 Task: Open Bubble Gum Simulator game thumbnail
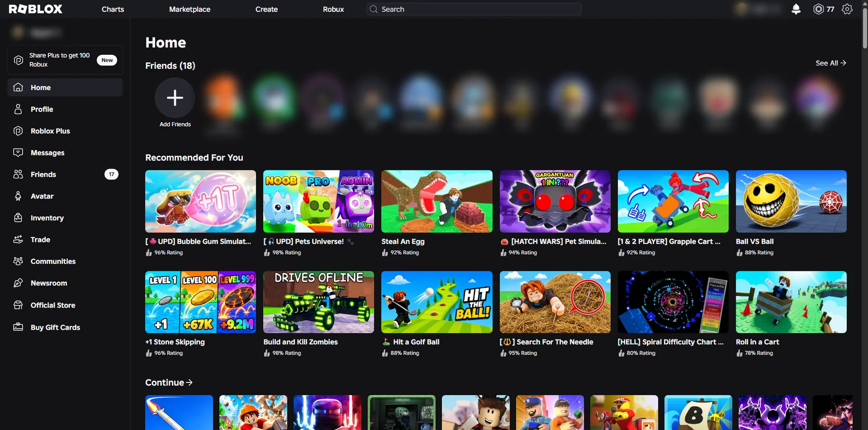coord(200,201)
